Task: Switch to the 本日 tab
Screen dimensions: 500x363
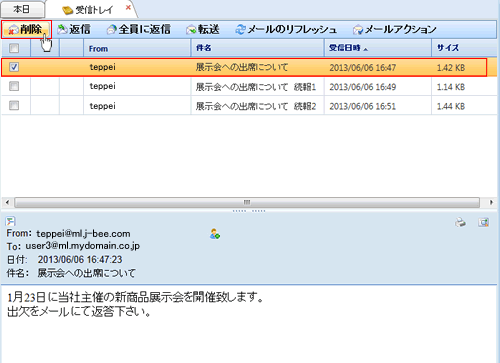Action: pyautogui.click(x=22, y=10)
